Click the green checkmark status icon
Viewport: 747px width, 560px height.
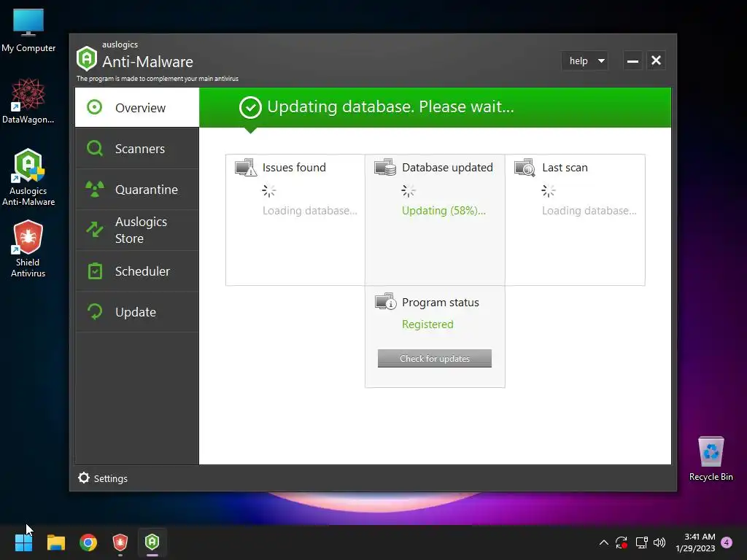pyautogui.click(x=250, y=108)
